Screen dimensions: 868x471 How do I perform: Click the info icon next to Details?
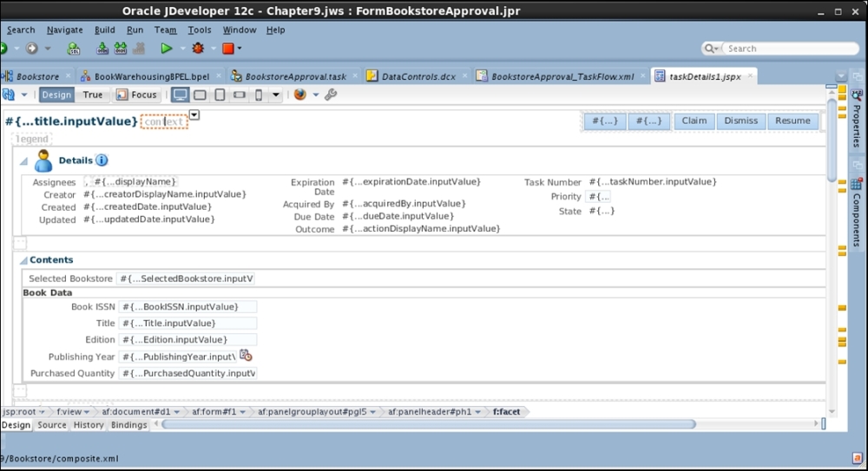pos(102,160)
